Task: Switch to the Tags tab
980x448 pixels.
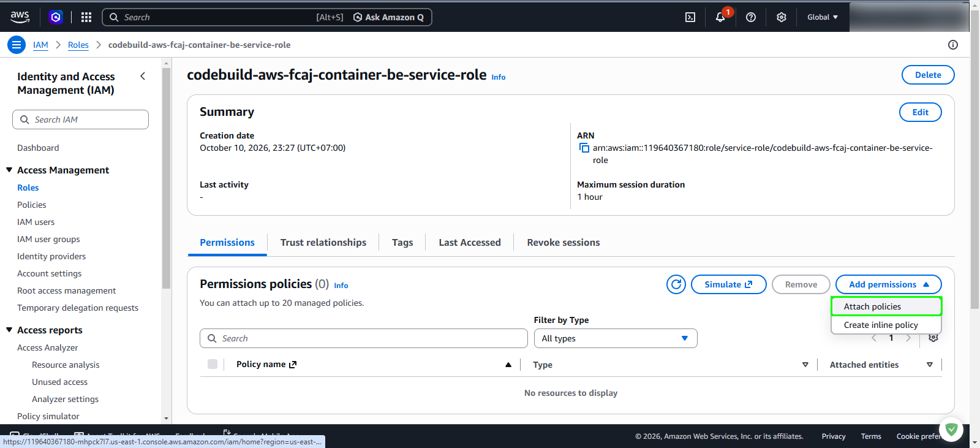Action: click(x=402, y=243)
